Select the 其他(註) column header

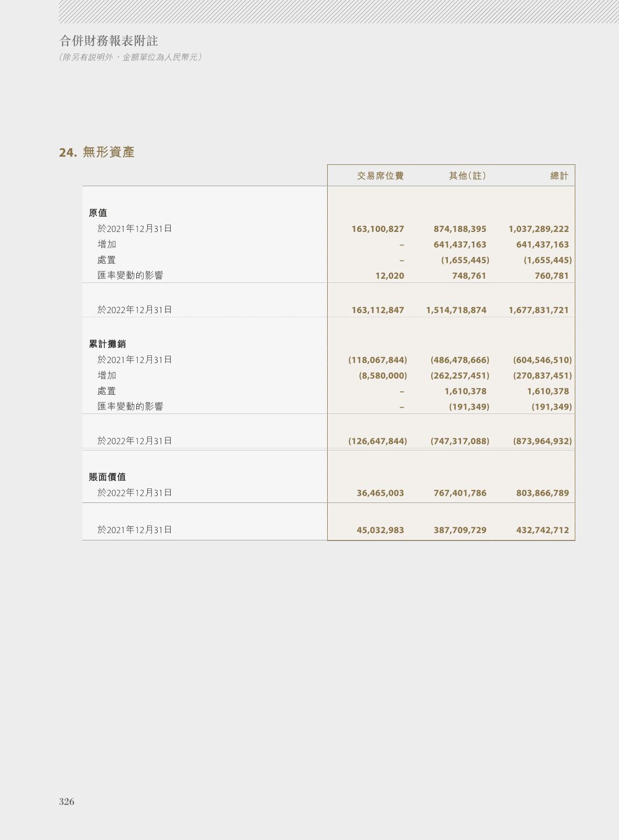(x=468, y=176)
